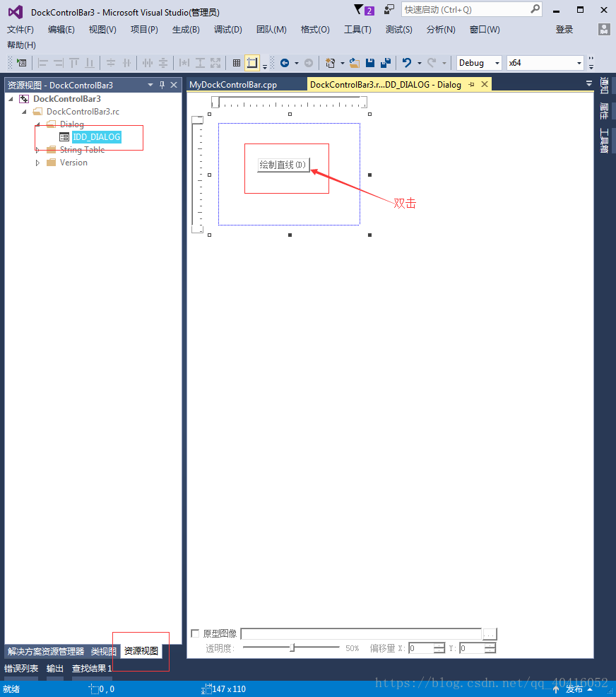Open the 输出 panel tab
This screenshot has width=616, height=697.
pos(55,669)
